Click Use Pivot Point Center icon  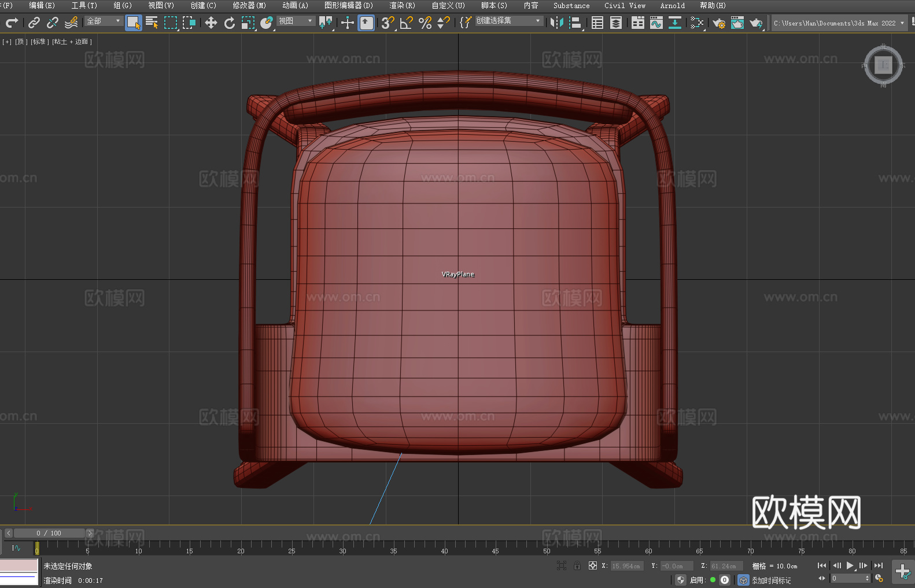(326, 23)
